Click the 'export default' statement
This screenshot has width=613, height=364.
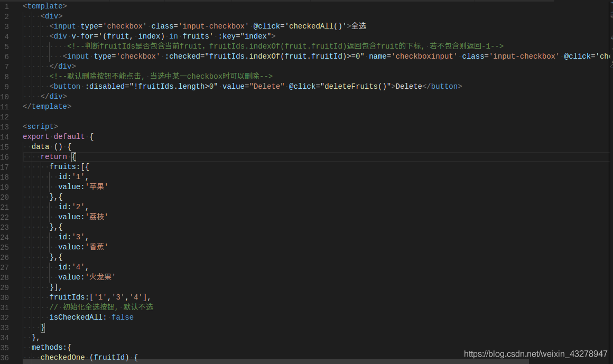coord(53,136)
